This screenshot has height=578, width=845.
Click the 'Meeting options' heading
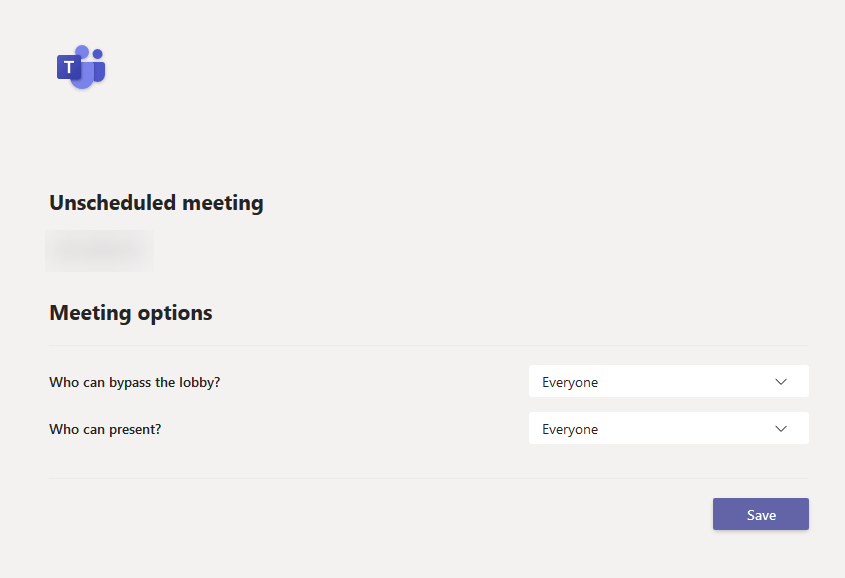coord(131,313)
